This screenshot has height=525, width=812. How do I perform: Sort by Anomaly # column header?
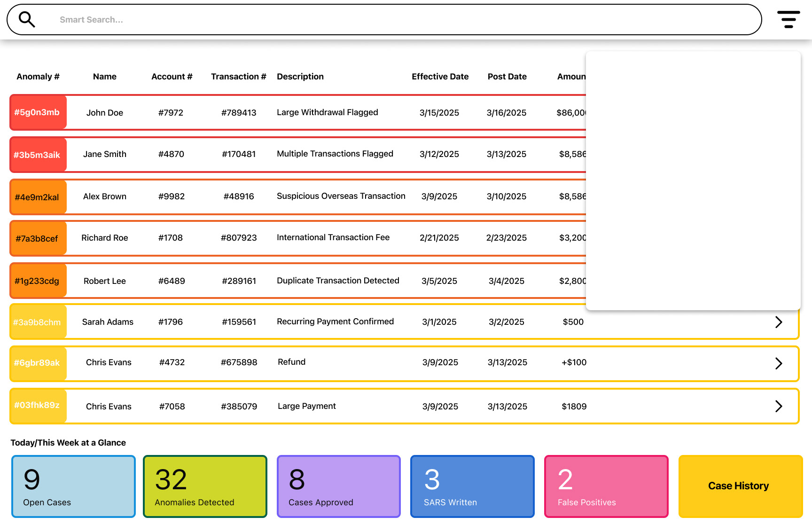pos(38,77)
